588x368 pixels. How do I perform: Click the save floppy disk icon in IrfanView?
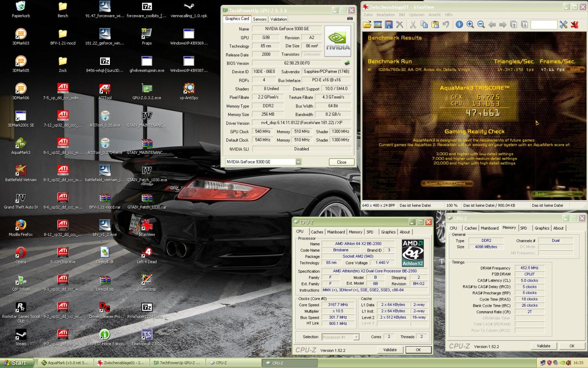pos(389,25)
